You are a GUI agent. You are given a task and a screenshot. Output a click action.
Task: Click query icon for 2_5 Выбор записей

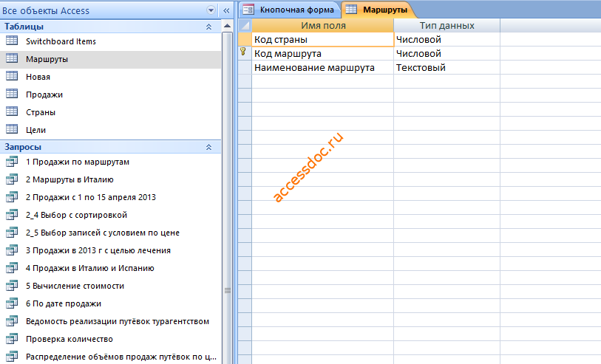point(12,233)
